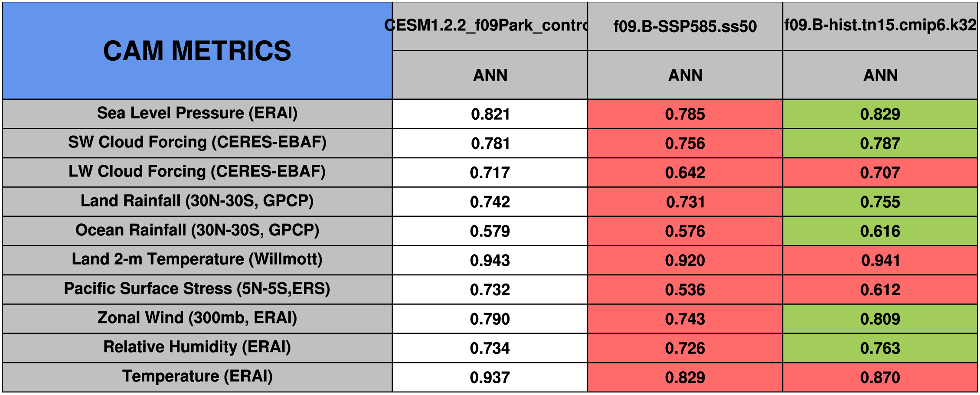The width and height of the screenshot is (980, 395).
Task: Click the white 0.943 Land Temperature control value
Action: point(490,260)
